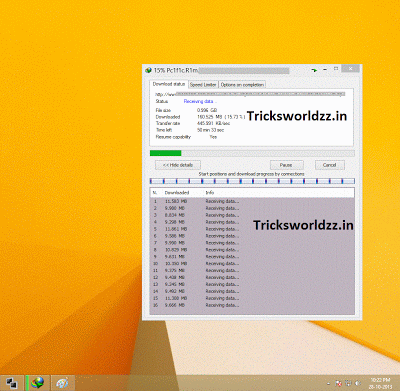Open the Paint palette app on taskbar

[x=62, y=383]
